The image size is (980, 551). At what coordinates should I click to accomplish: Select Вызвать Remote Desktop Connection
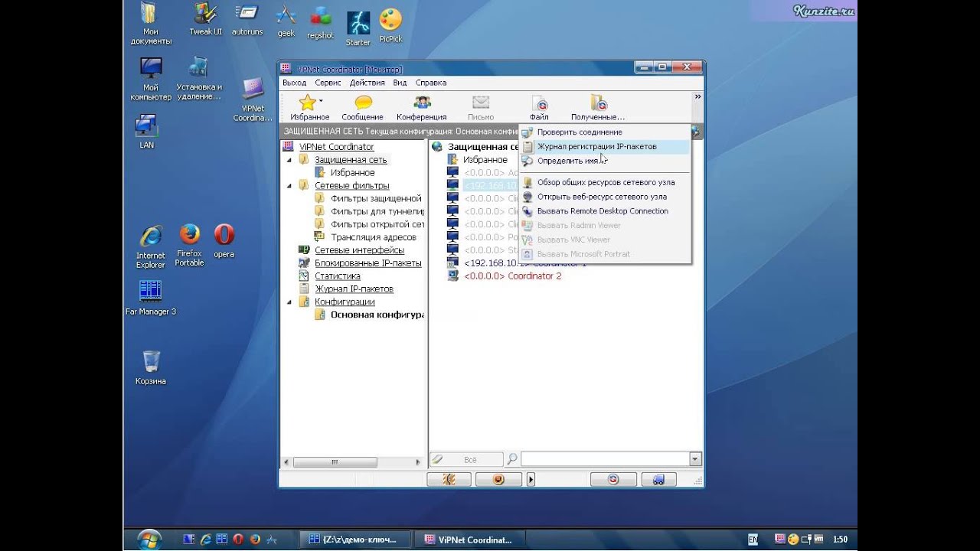pos(605,211)
